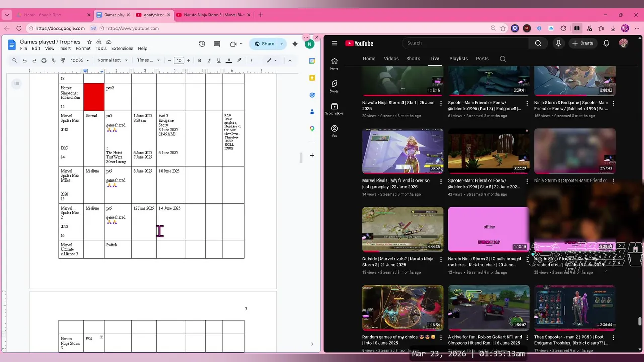Open more toolbar options three dots
The height and width of the screenshot is (362, 644).
(252, 60)
